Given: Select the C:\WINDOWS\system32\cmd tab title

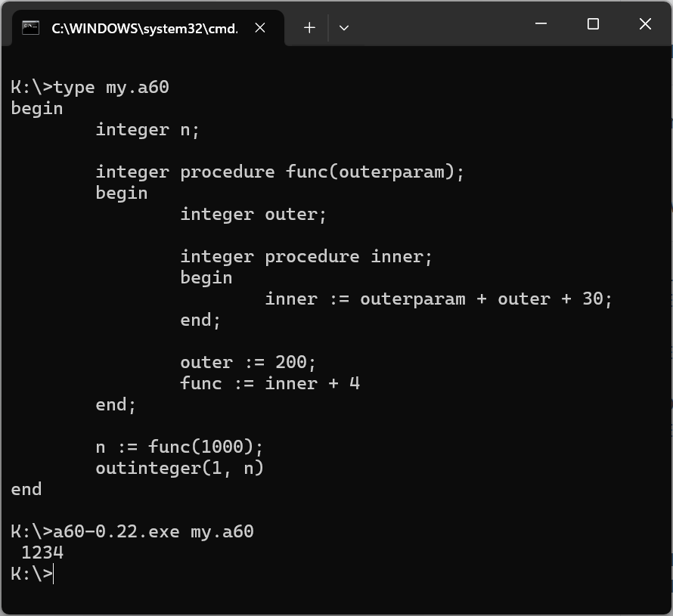Looking at the screenshot, I should [x=144, y=28].
